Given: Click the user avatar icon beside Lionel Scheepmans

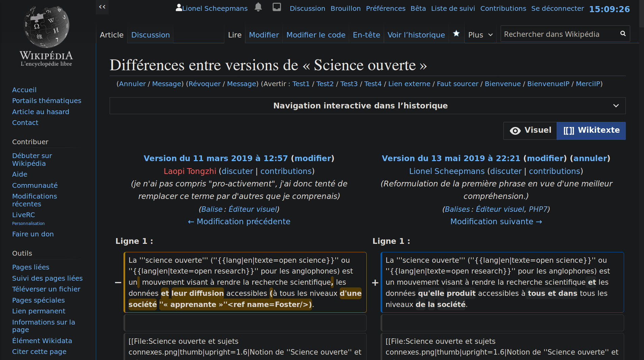Looking at the screenshot, I should click(x=179, y=7).
